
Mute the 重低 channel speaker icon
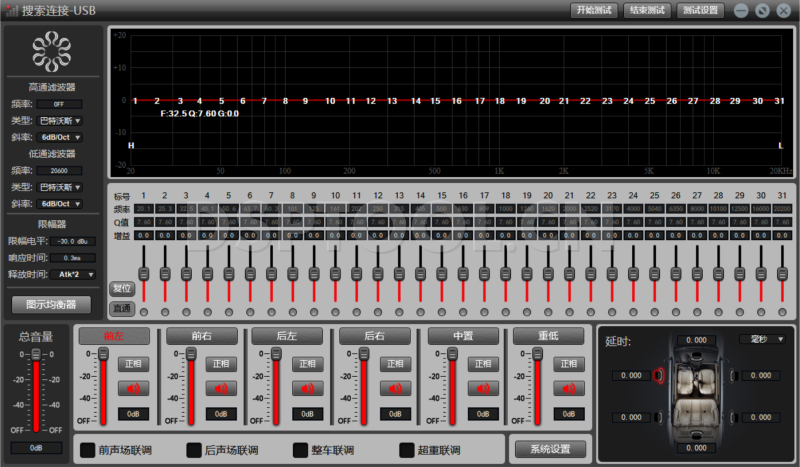pos(568,388)
